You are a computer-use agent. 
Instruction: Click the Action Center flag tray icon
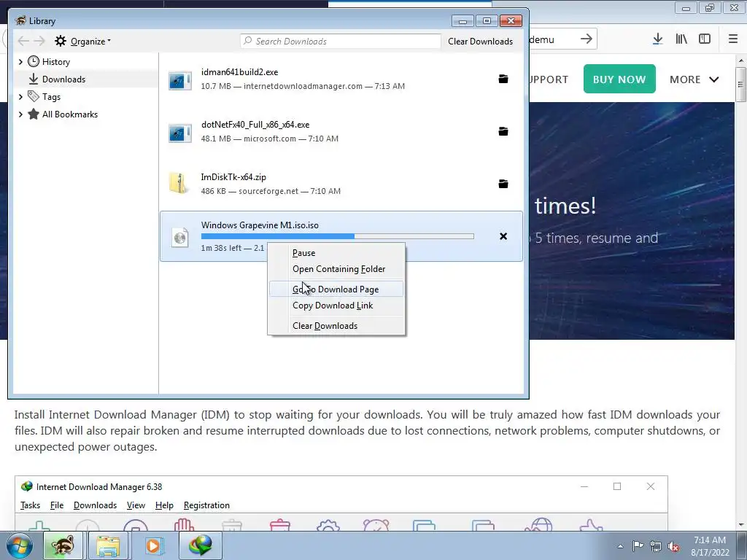pos(638,546)
